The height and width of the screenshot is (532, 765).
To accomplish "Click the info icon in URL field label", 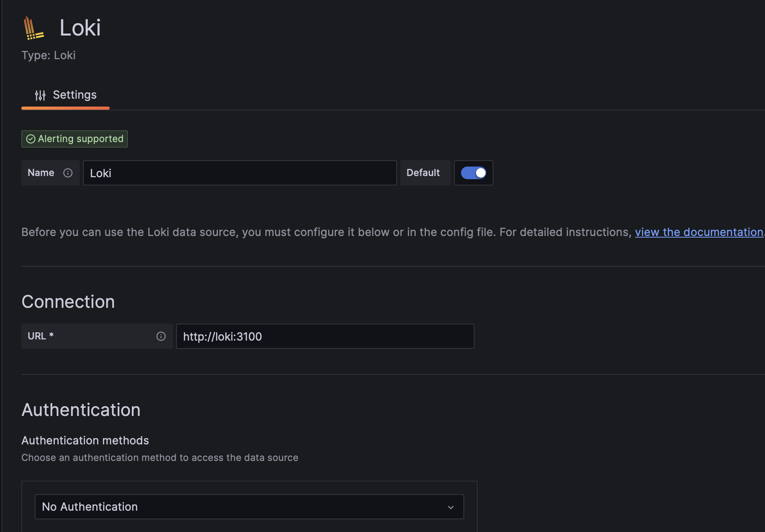I will pyautogui.click(x=161, y=336).
